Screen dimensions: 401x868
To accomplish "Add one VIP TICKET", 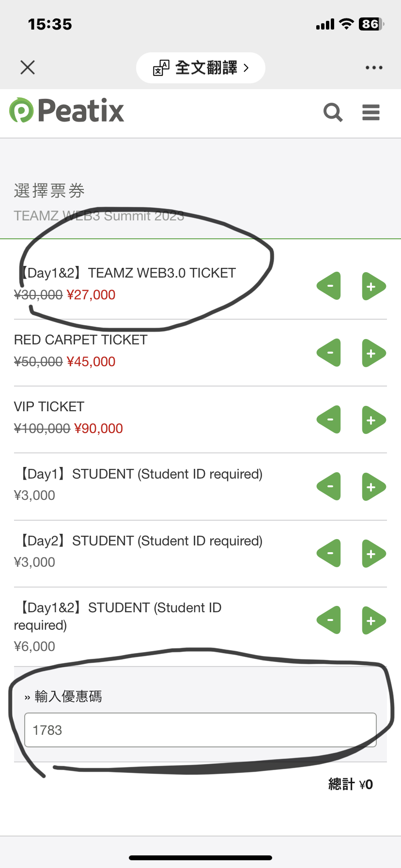I will point(373,420).
